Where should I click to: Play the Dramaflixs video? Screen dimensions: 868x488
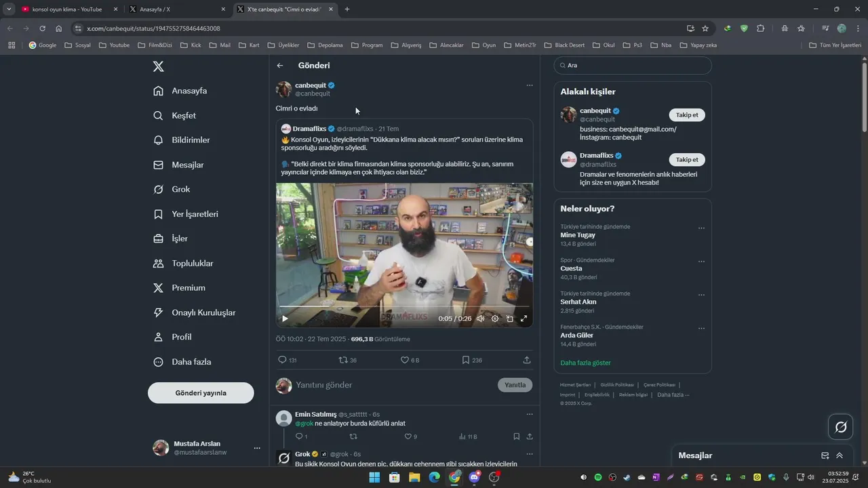pos(285,319)
